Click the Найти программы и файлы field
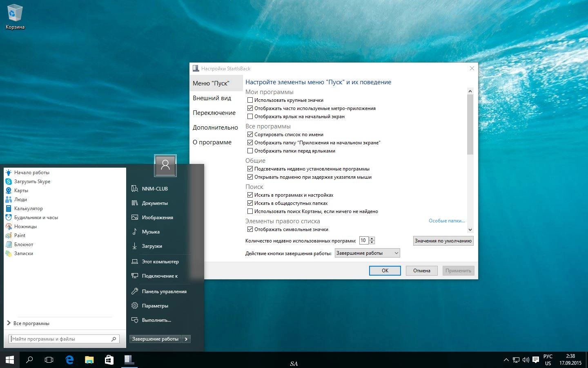588x368 pixels. (64, 339)
